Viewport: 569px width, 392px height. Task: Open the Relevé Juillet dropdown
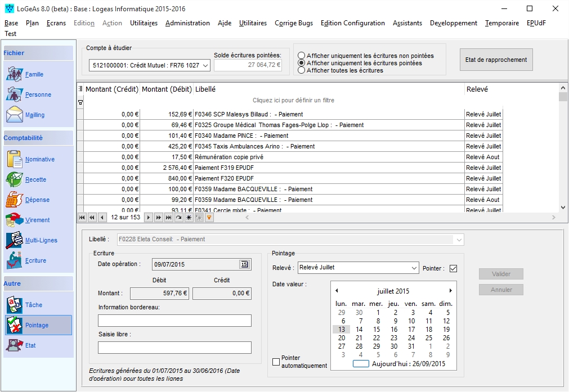pyautogui.click(x=414, y=268)
